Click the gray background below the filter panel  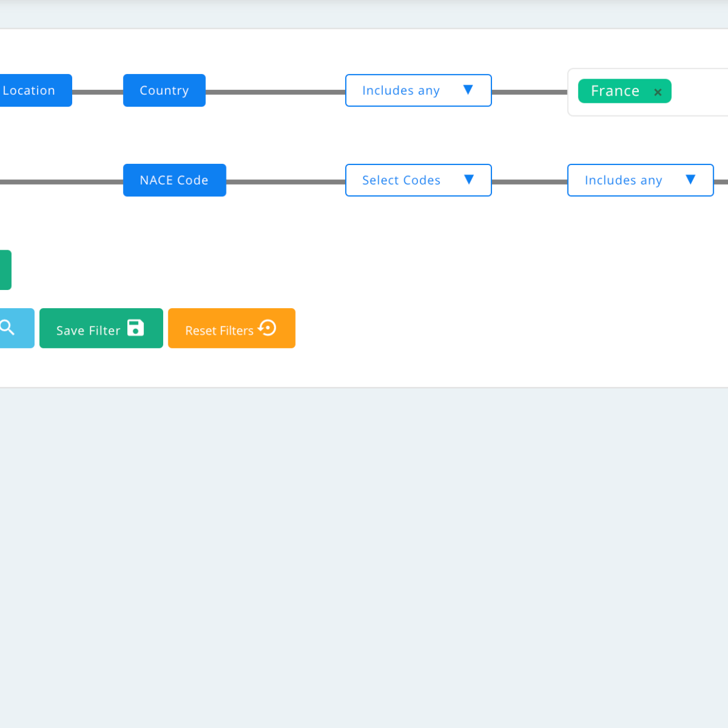click(x=364, y=552)
